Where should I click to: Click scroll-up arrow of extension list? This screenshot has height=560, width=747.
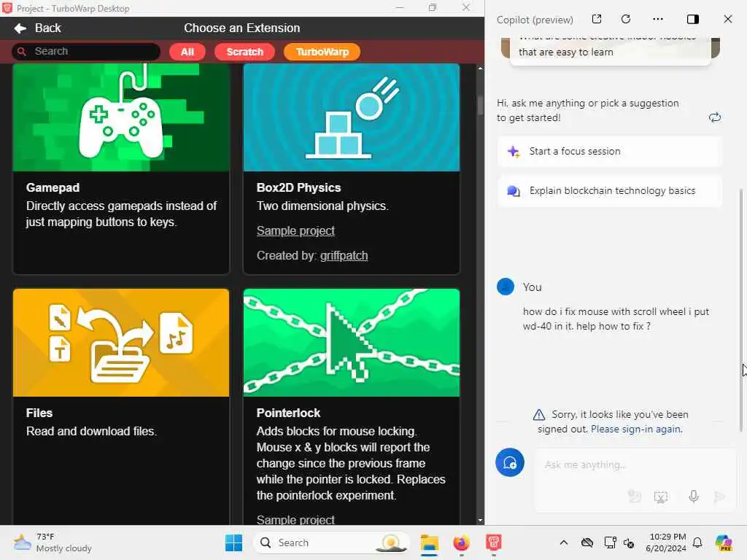click(x=480, y=68)
